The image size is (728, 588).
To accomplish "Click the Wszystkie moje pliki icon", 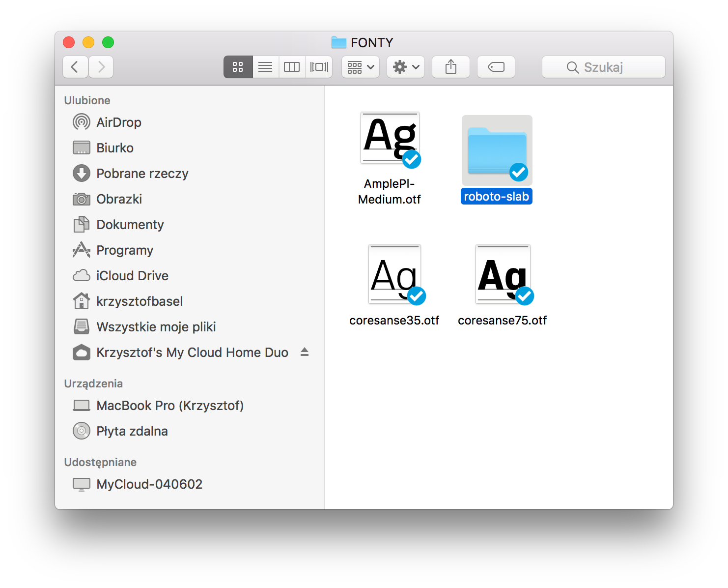I will pos(82,326).
